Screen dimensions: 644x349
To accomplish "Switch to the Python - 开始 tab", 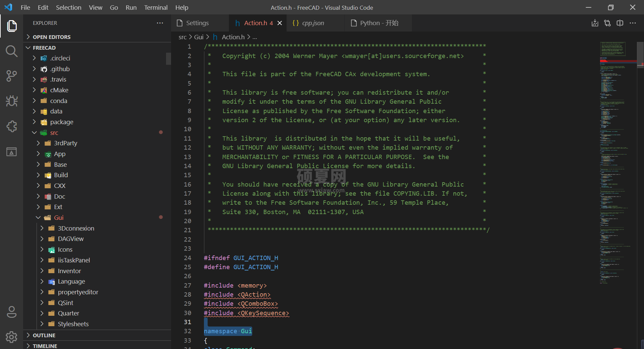I will pyautogui.click(x=378, y=23).
